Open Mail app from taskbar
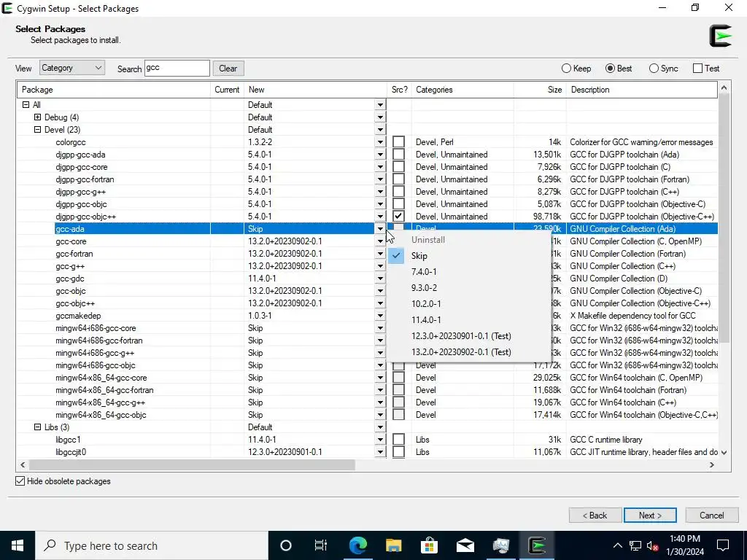The width and height of the screenshot is (747, 560). click(465, 545)
